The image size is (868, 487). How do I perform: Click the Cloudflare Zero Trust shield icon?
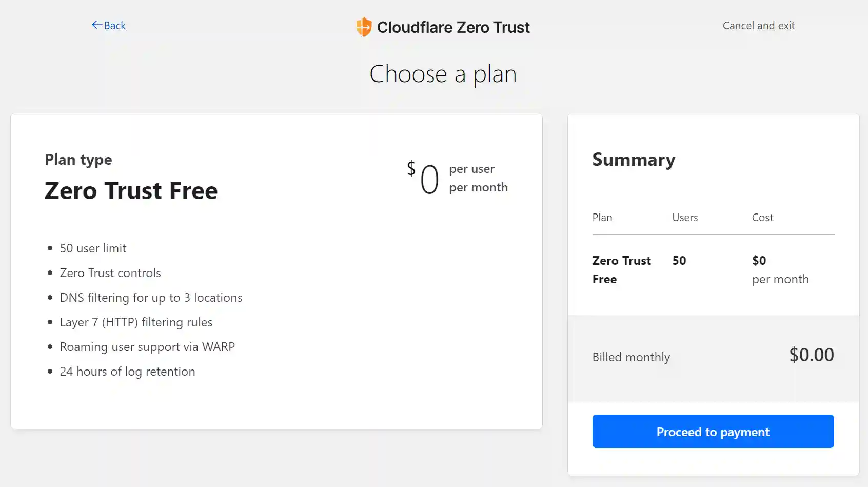pos(363,27)
